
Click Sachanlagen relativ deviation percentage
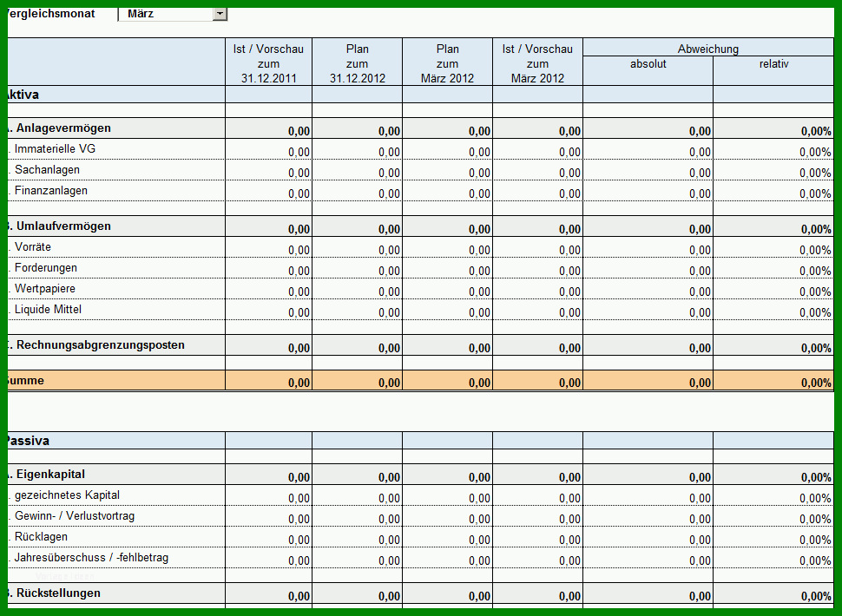(815, 173)
